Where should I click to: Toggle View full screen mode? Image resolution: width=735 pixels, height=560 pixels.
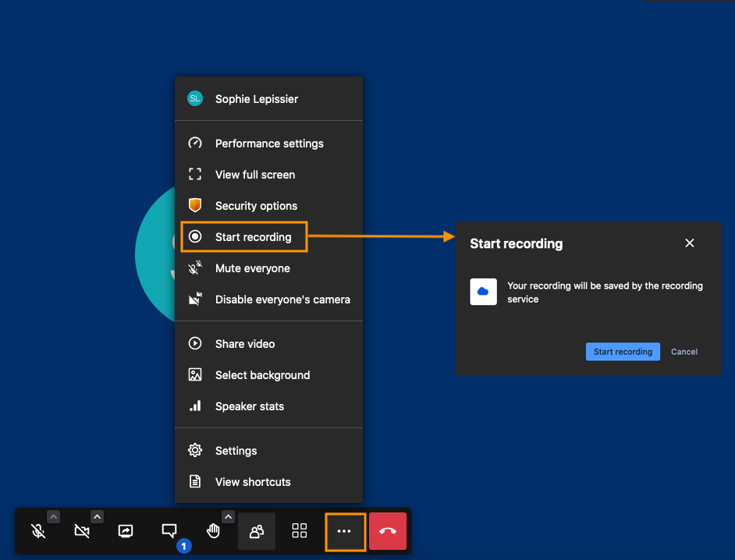click(254, 175)
